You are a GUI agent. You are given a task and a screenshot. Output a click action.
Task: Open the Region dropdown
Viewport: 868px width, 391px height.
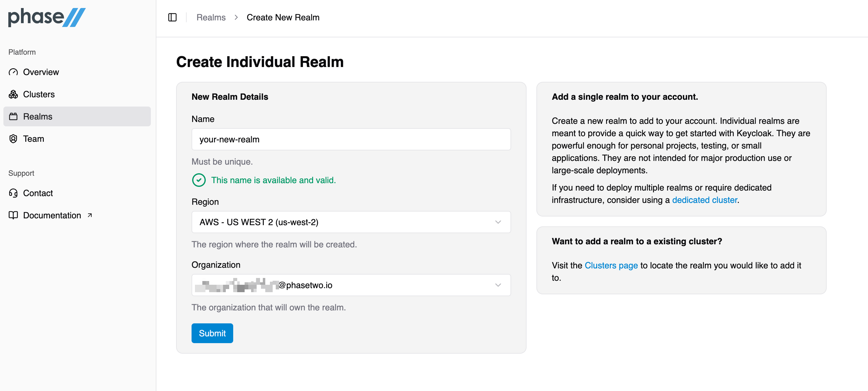coord(351,222)
